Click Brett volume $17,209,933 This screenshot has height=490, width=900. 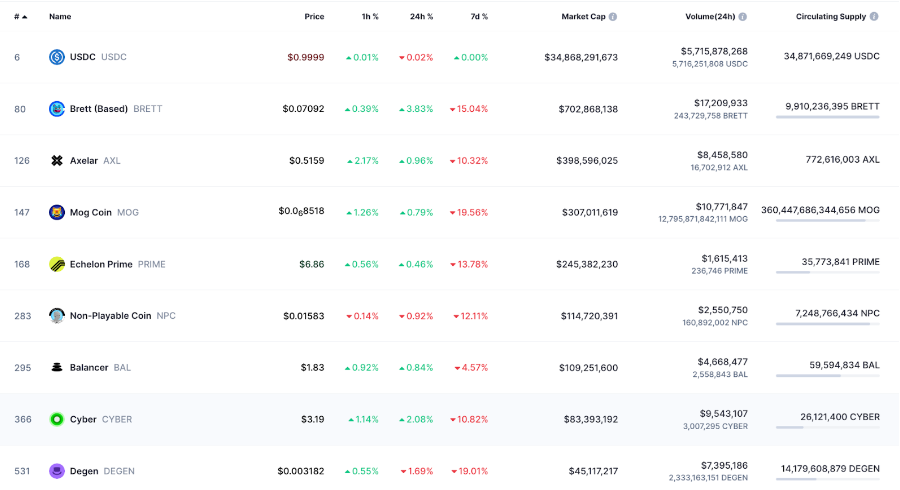[721, 103]
